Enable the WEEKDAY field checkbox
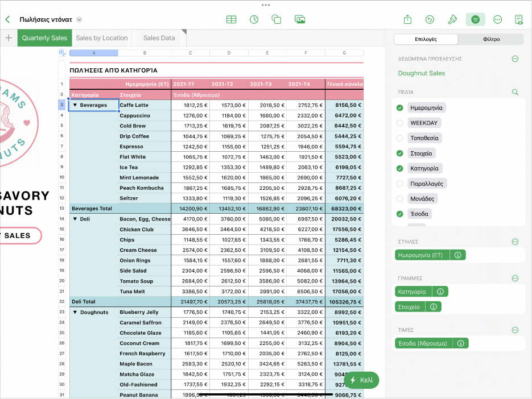This screenshot has height=399, width=532. coord(399,123)
